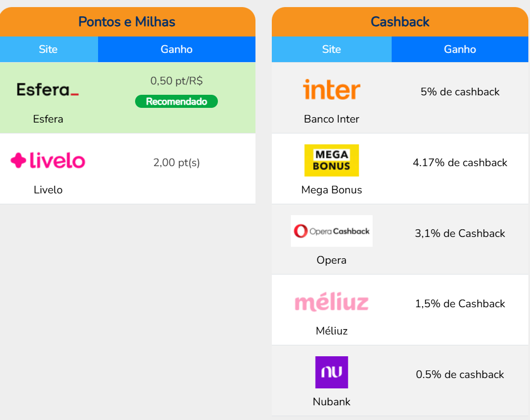Select the yellow Mega Bonus logo

[331, 160]
